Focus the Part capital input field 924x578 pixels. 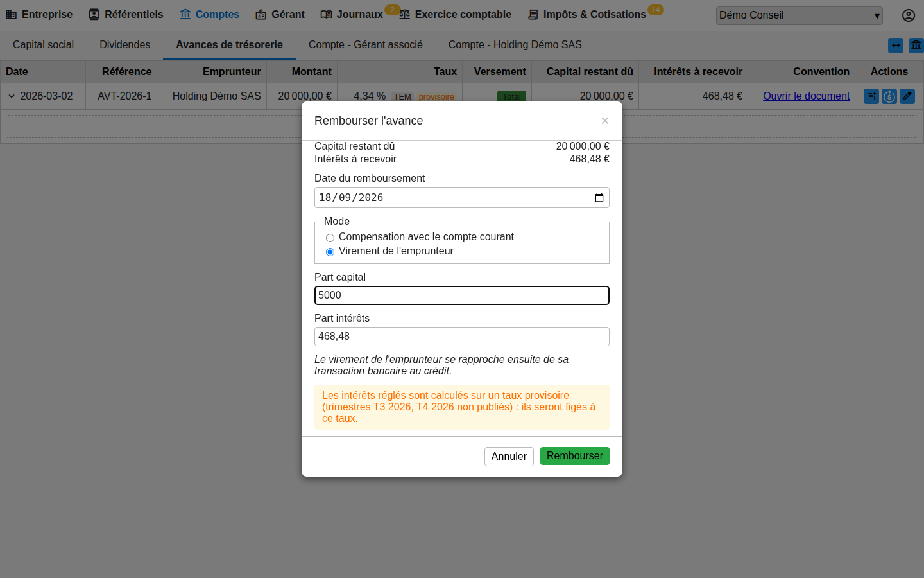coord(462,295)
